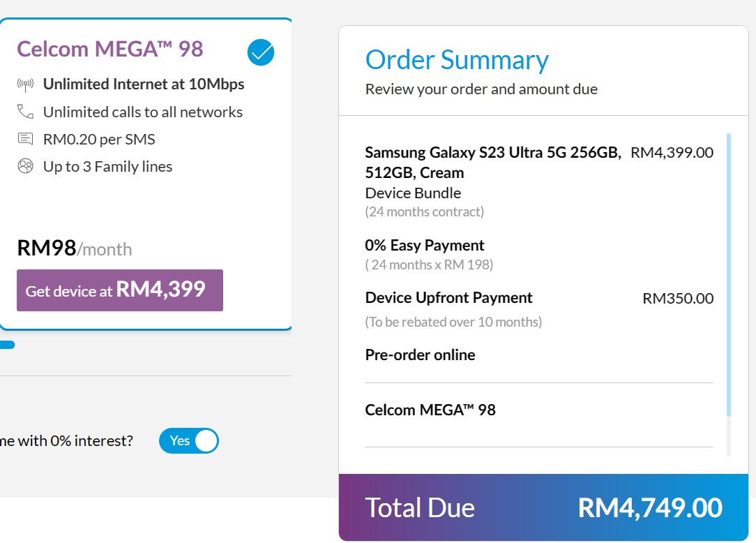Click Celcom MEGA 98 in order summary
The height and width of the screenshot is (543, 756).
pyautogui.click(x=430, y=410)
